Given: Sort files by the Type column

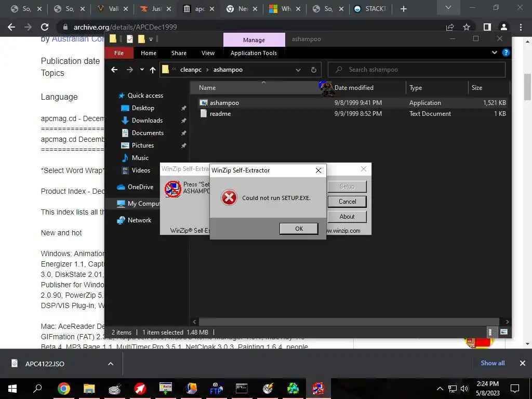Looking at the screenshot, I should point(415,87).
